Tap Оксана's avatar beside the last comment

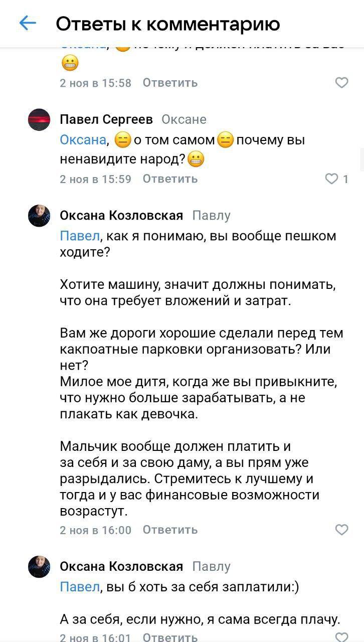coord(39,567)
